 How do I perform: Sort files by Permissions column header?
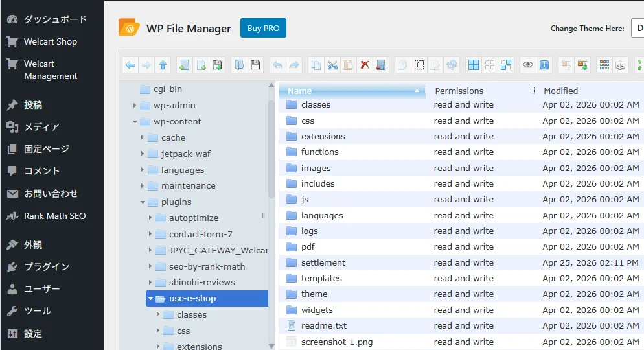coord(481,91)
